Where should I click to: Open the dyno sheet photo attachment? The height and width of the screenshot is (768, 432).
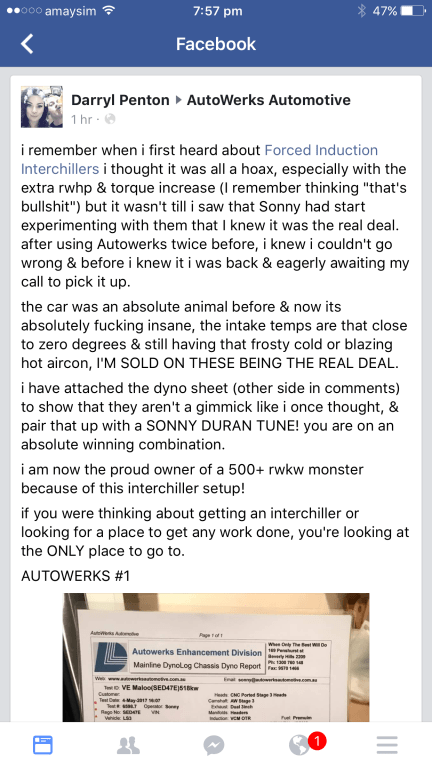point(216,657)
